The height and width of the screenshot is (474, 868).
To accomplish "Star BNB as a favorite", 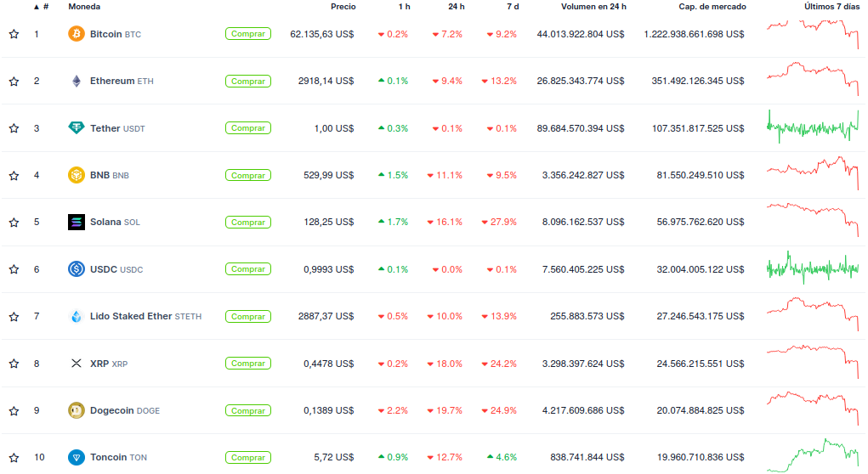I will coord(14,175).
